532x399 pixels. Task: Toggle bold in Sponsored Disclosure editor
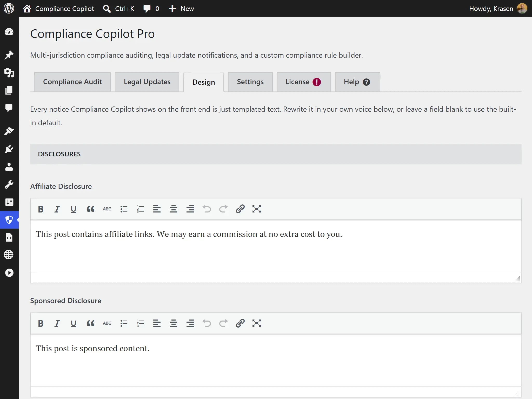41,323
